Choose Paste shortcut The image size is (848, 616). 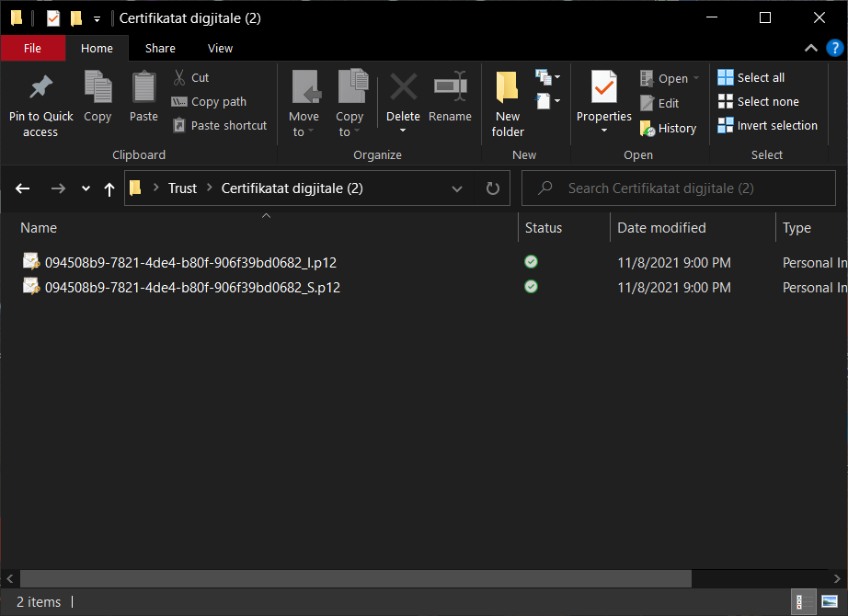220,125
